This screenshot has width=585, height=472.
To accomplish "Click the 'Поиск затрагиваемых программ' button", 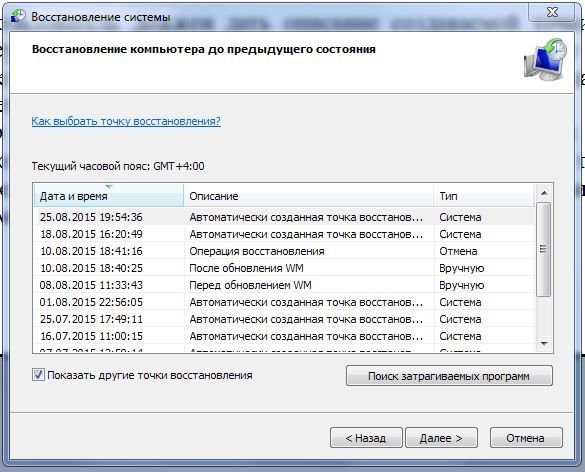I will pyautogui.click(x=449, y=376).
